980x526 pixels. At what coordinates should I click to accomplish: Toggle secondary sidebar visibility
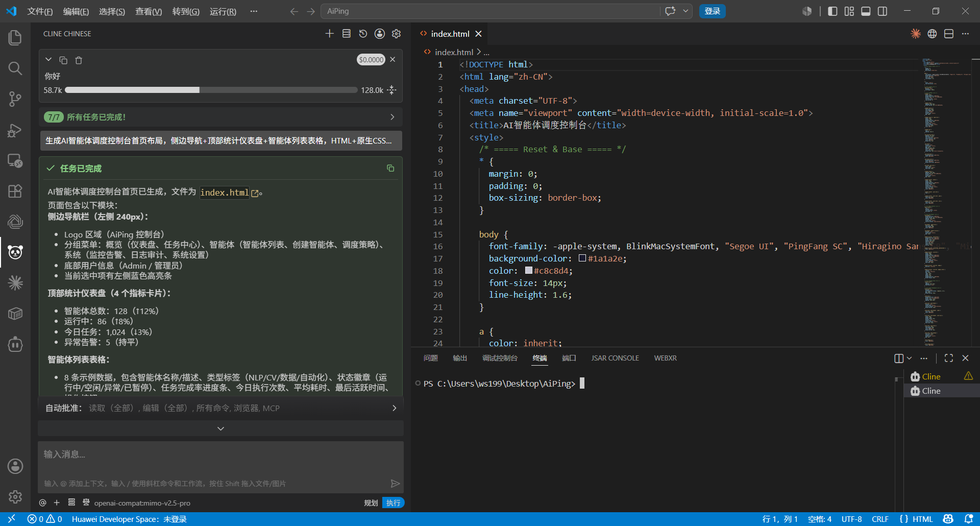(883, 11)
